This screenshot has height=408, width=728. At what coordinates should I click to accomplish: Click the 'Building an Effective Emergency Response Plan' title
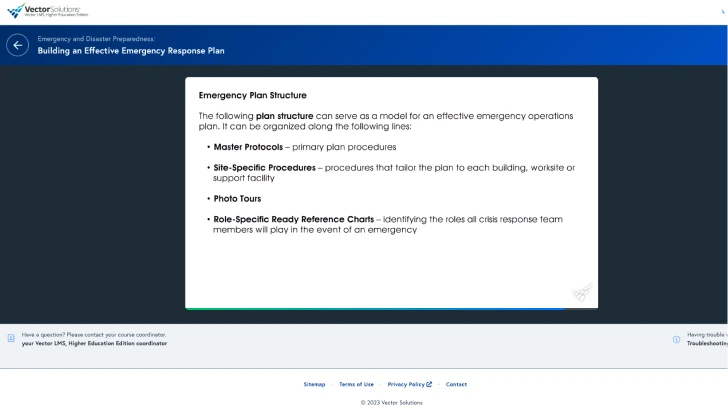click(x=131, y=50)
